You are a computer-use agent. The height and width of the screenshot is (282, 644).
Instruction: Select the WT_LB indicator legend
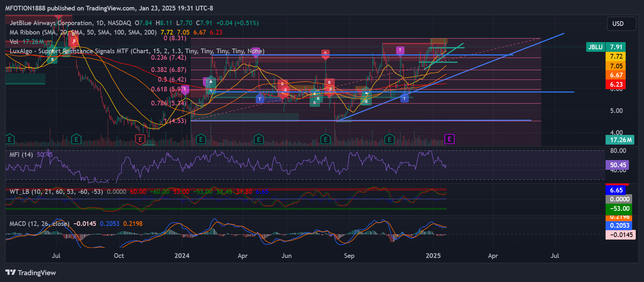pos(56,192)
